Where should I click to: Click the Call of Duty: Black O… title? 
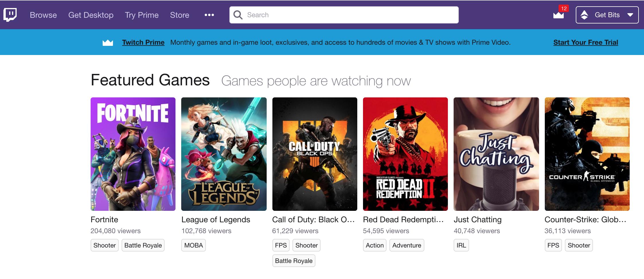(x=313, y=220)
